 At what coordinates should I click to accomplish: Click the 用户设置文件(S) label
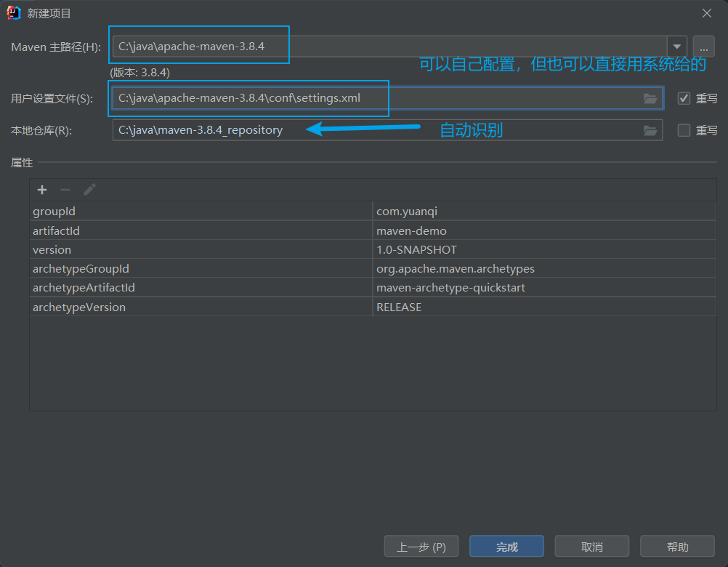pos(52,98)
